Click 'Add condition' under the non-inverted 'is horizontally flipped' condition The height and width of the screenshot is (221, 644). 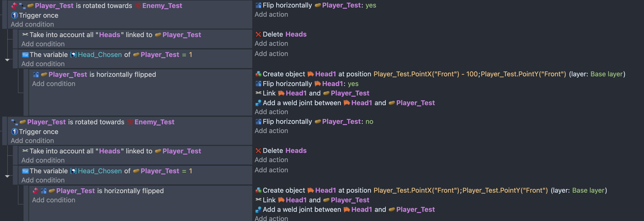pyautogui.click(x=54, y=84)
